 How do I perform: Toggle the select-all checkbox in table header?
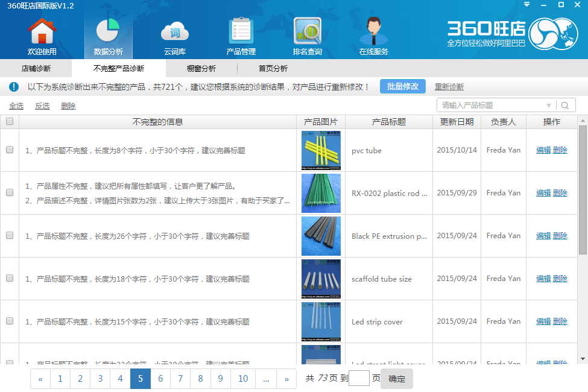[x=10, y=122]
